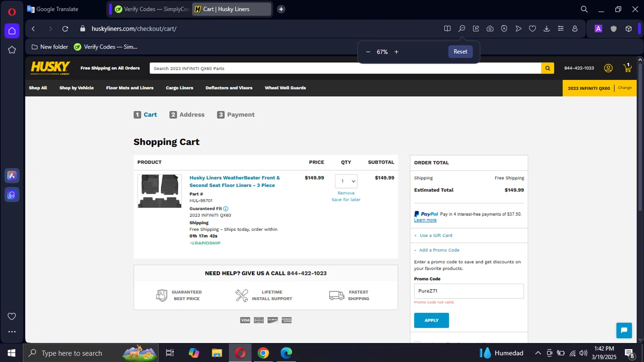The height and width of the screenshot is (362, 644).
Task: Remove item from cart
Action: (346, 193)
